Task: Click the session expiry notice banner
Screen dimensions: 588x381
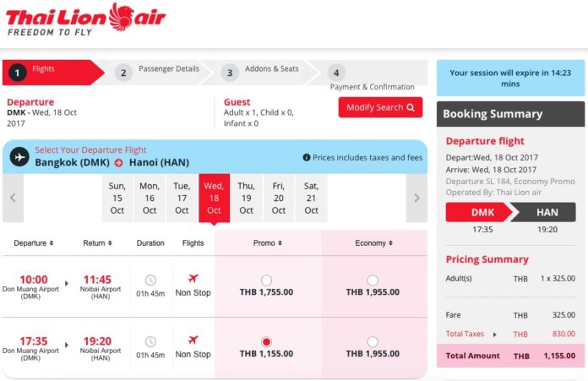Action: pyautogui.click(x=510, y=78)
